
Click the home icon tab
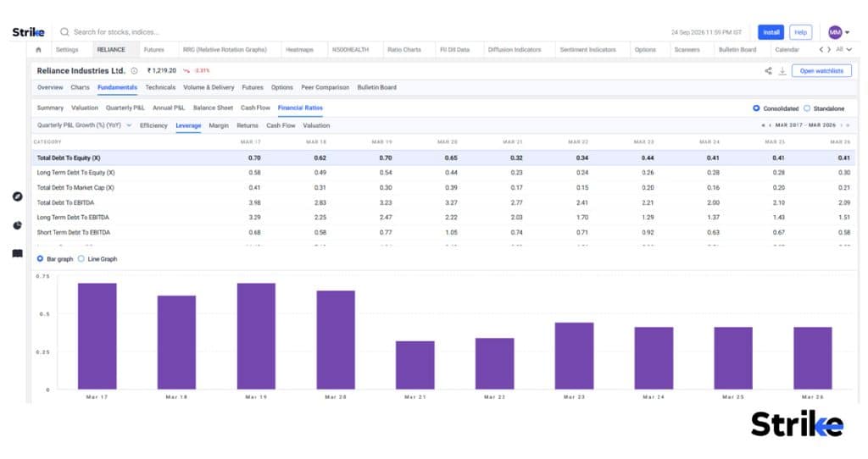click(x=38, y=50)
